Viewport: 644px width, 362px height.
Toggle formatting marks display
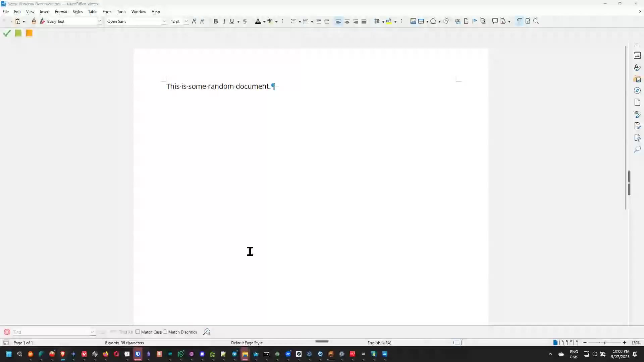click(x=519, y=21)
